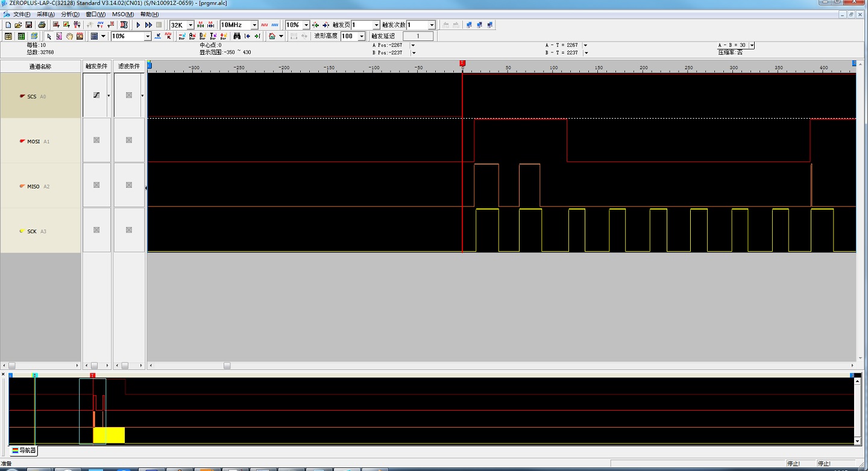The image size is (868, 471).
Task: Select the SCK A3 channel row
Action: coord(40,231)
